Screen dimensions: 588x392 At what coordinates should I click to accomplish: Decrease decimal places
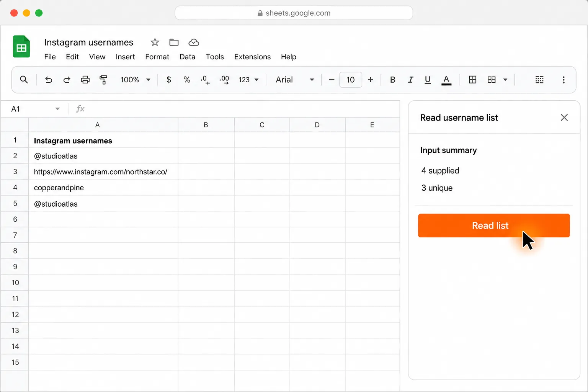[x=205, y=80]
